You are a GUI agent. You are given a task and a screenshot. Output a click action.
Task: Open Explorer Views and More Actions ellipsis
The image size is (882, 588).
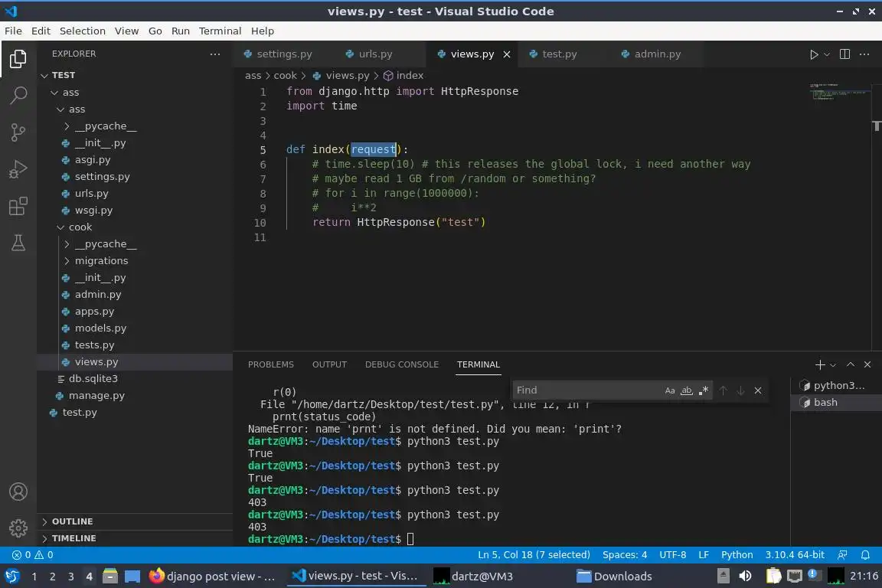[x=215, y=54]
